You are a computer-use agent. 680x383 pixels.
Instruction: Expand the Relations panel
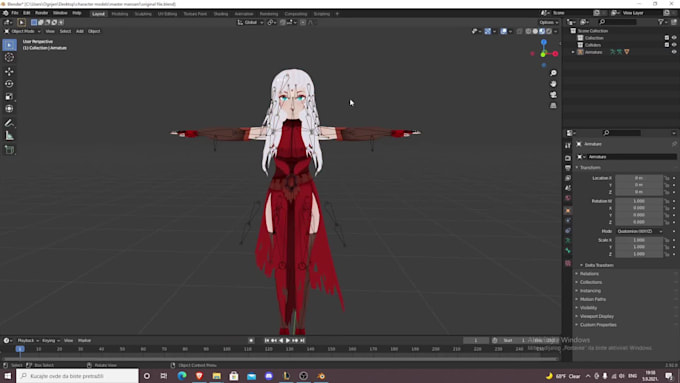point(589,274)
